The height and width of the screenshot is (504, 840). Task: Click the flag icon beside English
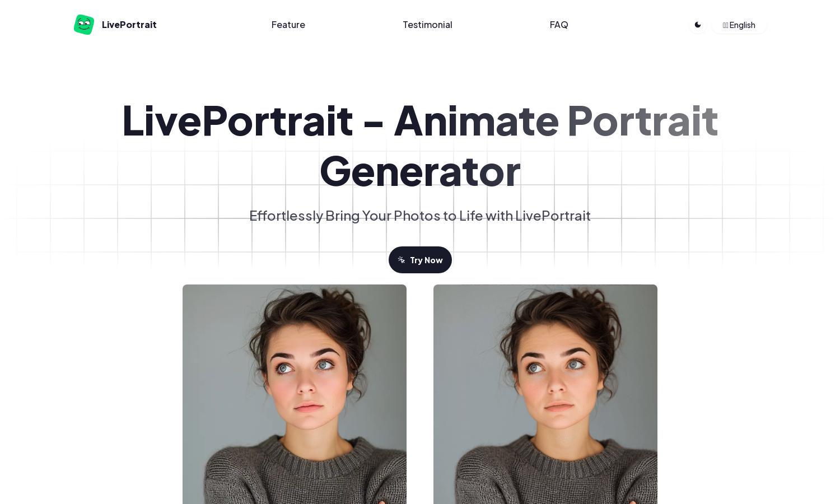(x=725, y=25)
